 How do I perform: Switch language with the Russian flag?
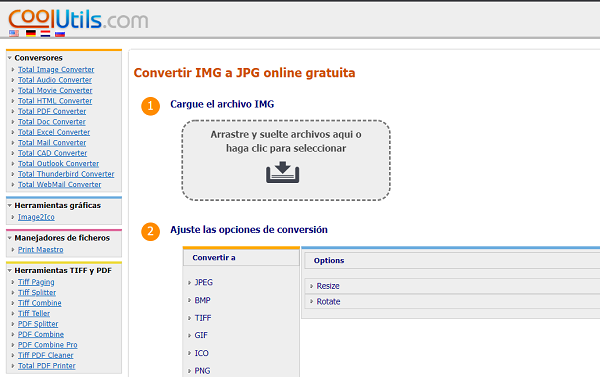pyautogui.click(x=60, y=34)
